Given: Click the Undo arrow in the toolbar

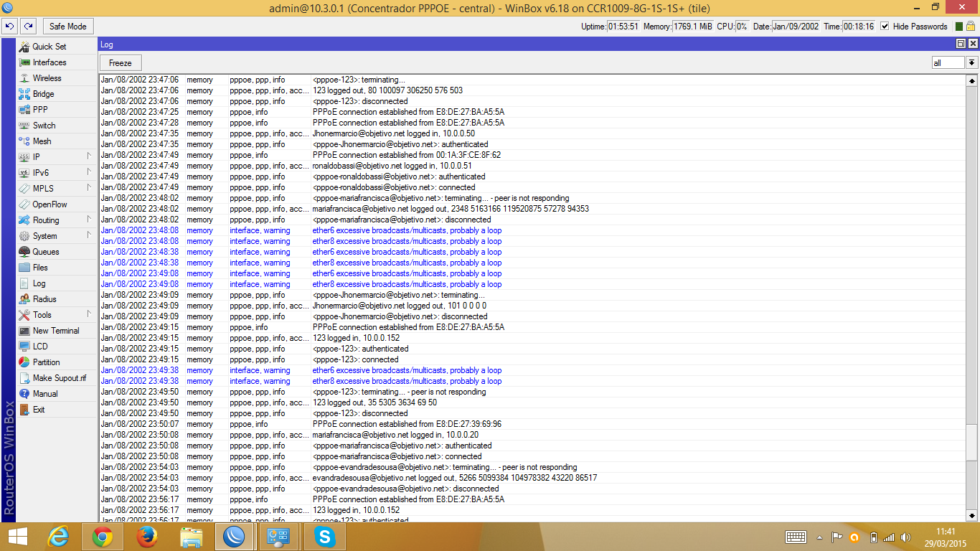Looking at the screenshot, I should 9,27.
